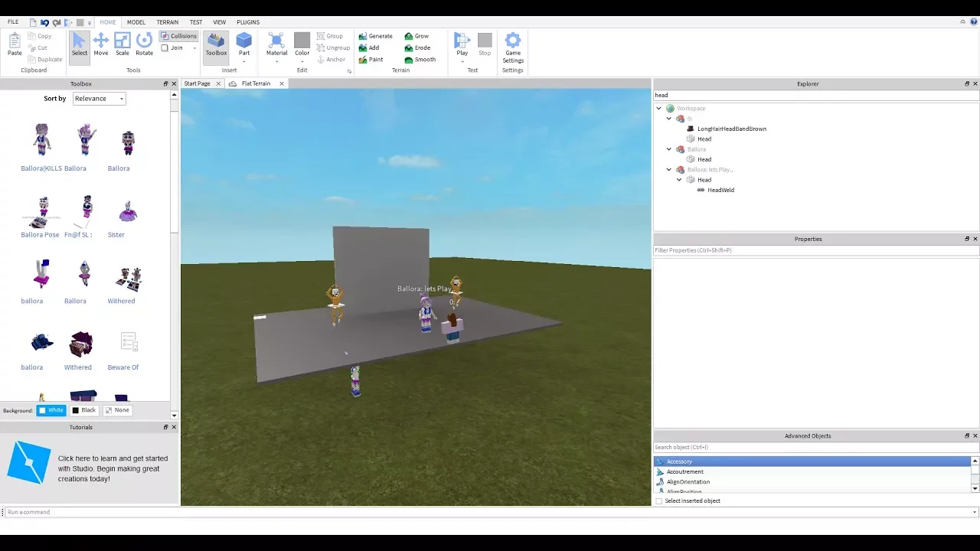Click the Duplicate command
The width and height of the screenshot is (980, 551).
pyautogui.click(x=45, y=60)
